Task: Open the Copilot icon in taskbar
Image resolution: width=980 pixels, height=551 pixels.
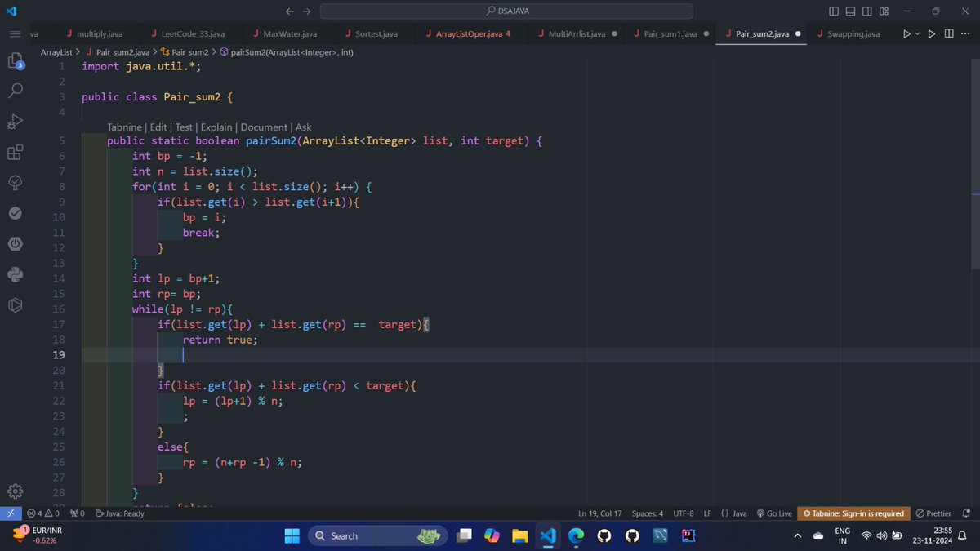Action: pos(492,535)
